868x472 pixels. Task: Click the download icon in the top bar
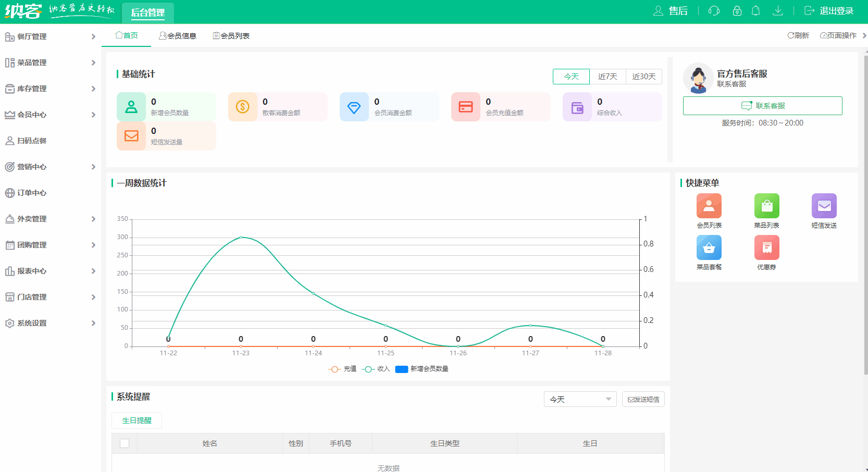778,10
